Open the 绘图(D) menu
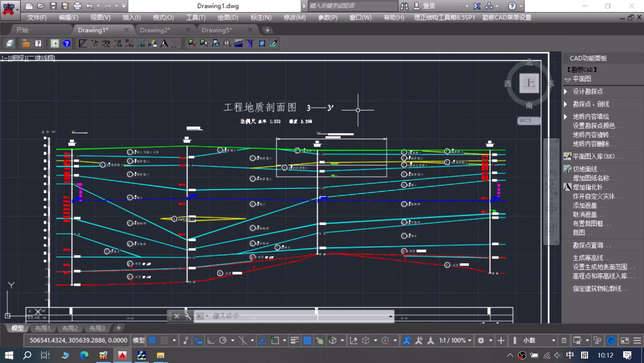Viewport: 644px width, 363px height. click(228, 17)
